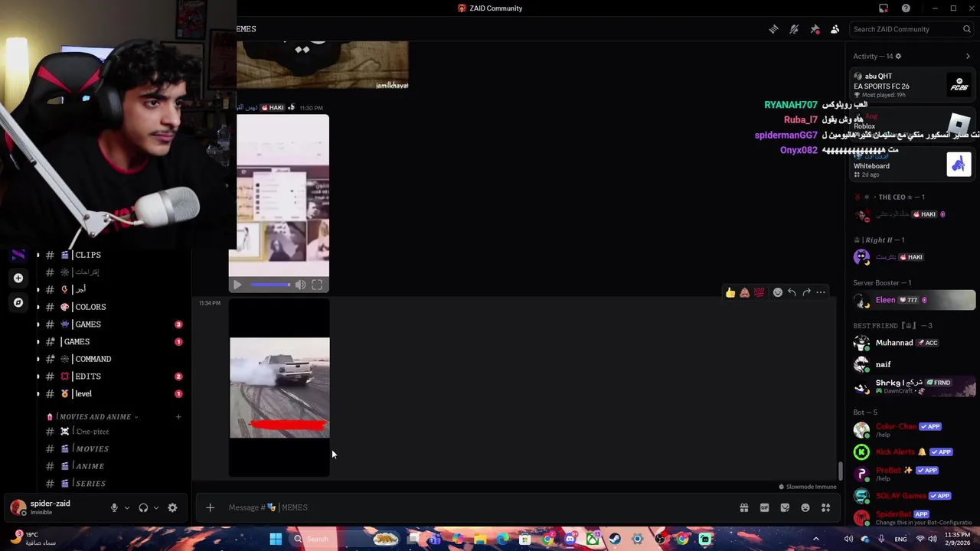This screenshot has width=980, height=551.
Task: Expand the Activity section chevron
Action: (x=968, y=56)
